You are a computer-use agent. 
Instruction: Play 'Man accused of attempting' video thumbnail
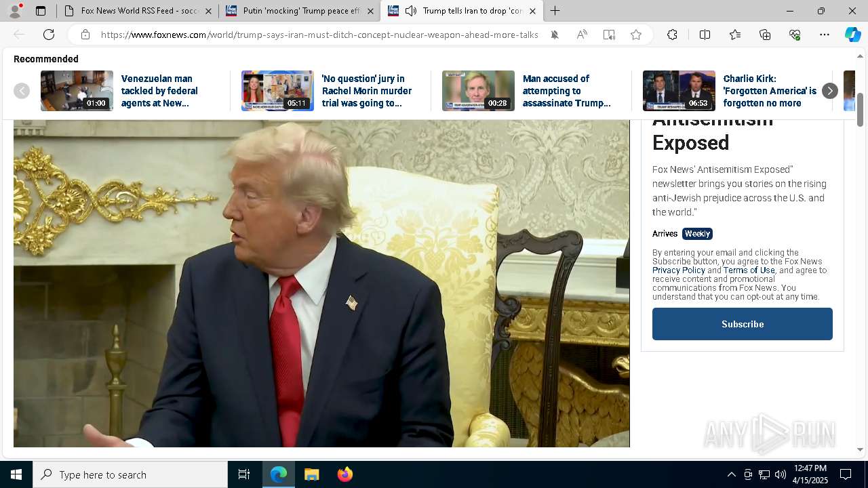[478, 91]
